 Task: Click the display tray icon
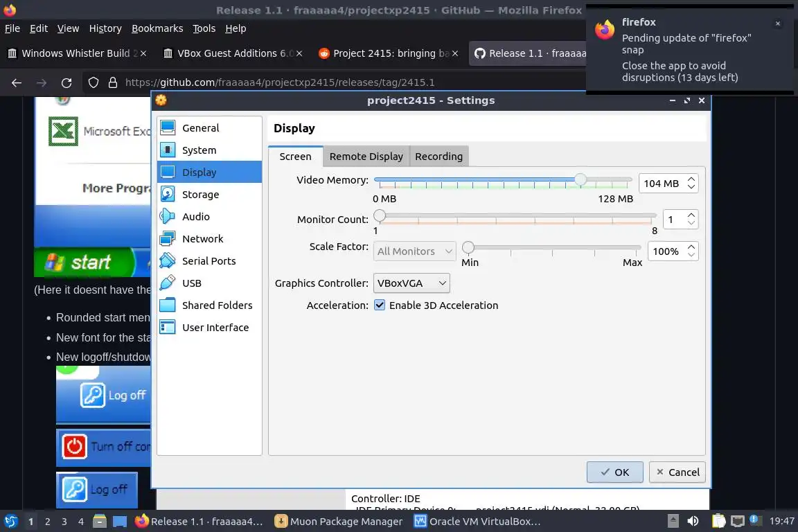pyautogui.click(x=738, y=521)
